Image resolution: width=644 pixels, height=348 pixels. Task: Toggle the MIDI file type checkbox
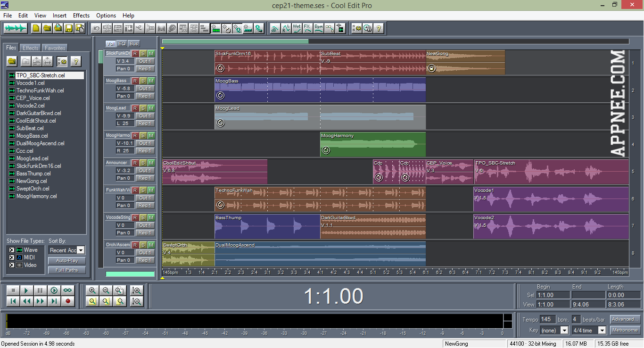pos(12,257)
